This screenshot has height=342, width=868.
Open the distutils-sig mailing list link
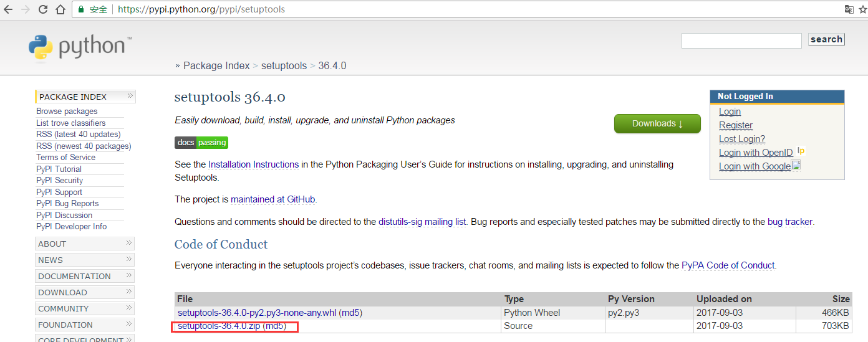(422, 221)
